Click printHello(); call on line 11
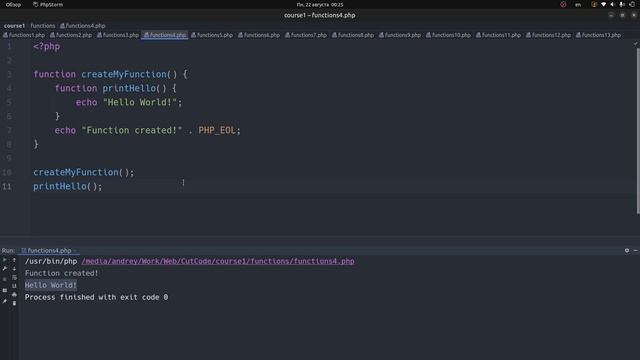This screenshot has width=640, height=360. click(x=67, y=186)
